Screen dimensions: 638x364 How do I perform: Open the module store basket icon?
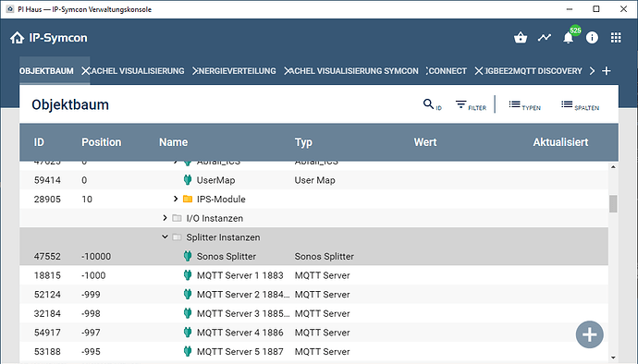pos(521,38)
